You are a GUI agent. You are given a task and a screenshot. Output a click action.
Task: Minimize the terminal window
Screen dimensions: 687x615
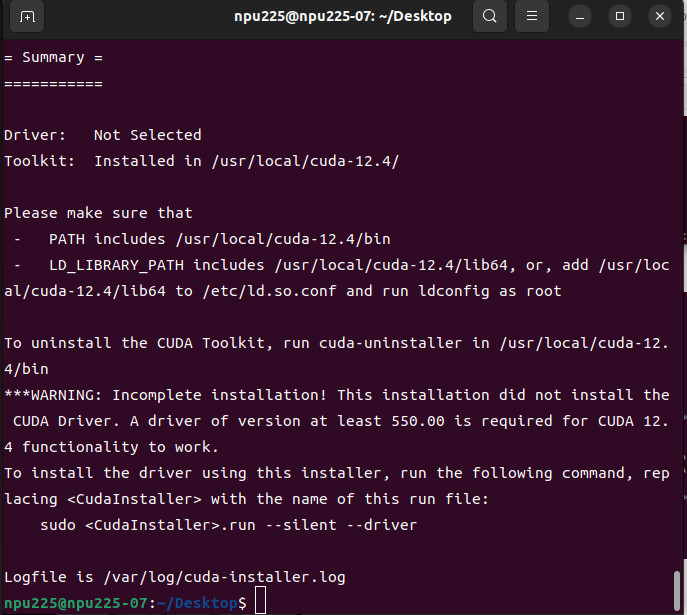pos(580,17)
